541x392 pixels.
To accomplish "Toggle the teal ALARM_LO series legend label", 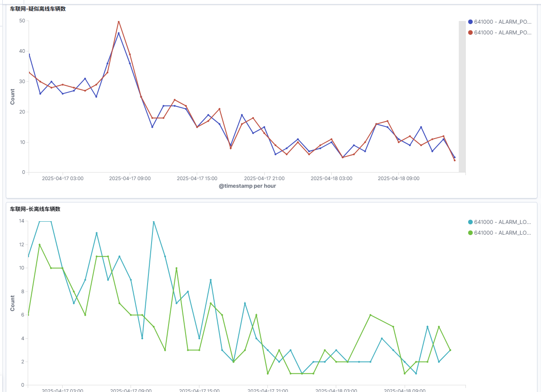I will tap(503, 222).
